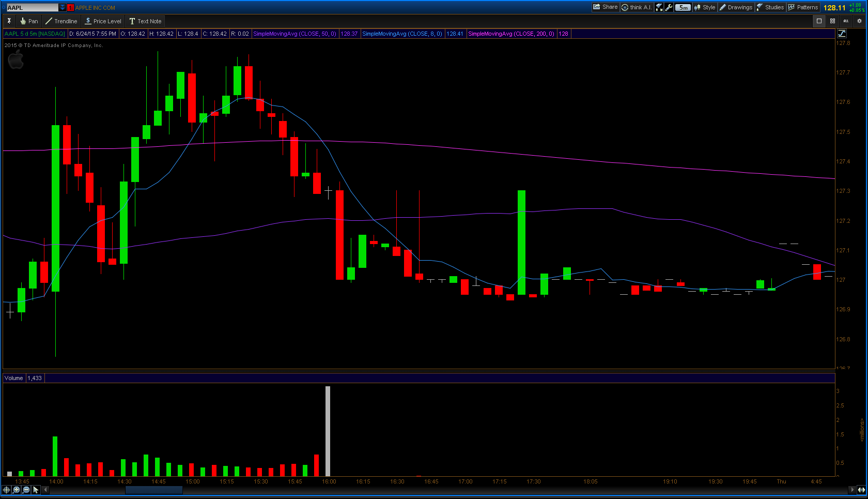This screenshot has width=868, height=499.
Task: Click the scroll right arrow on time axis
Action: click(x=852, y=490)
